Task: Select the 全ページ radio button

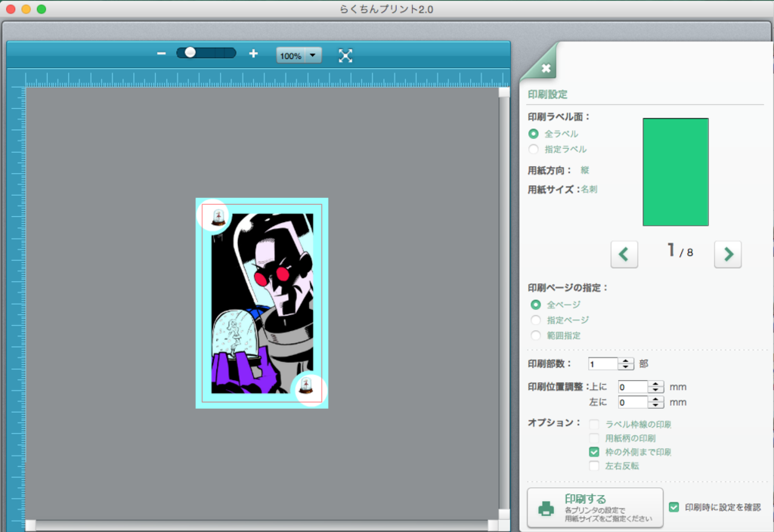Action: click(x=536, y=305)
